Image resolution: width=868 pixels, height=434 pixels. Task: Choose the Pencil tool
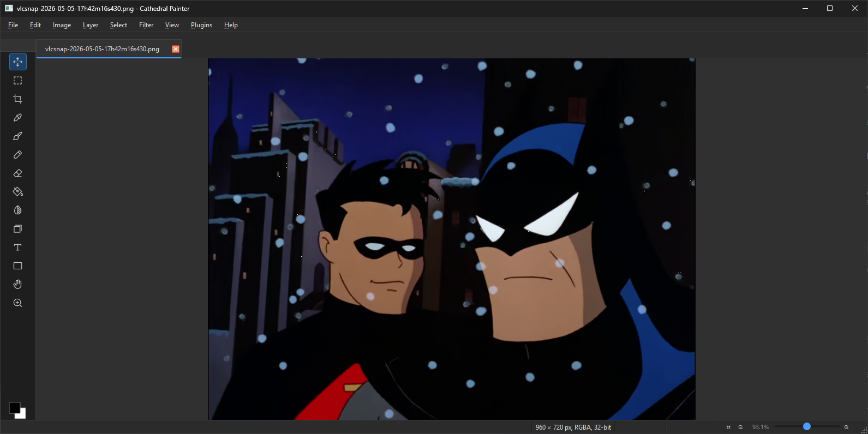18,154
